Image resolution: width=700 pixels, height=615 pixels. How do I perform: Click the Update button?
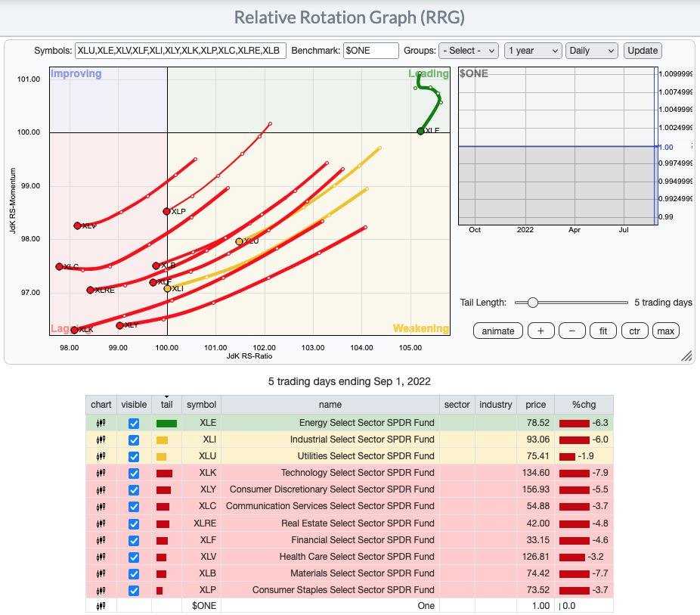click(643, 51)
